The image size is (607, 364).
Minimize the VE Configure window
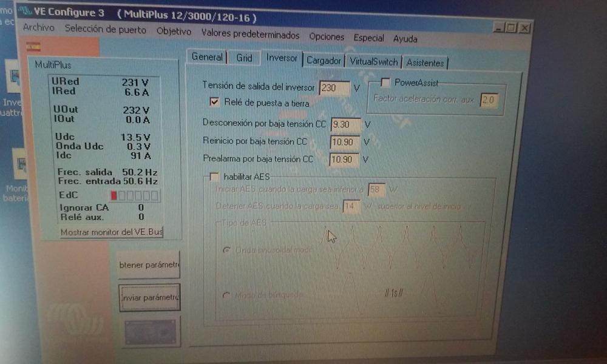click(498, 27)
